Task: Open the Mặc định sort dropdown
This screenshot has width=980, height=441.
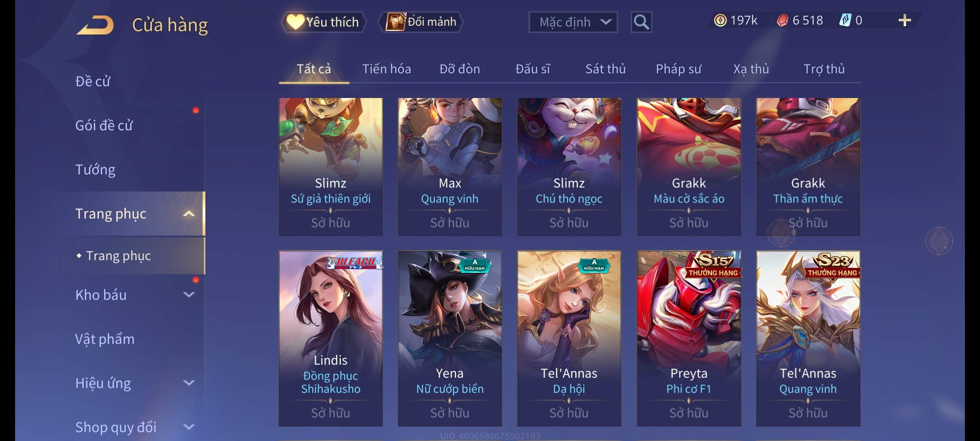Action: tap(573, 22)
